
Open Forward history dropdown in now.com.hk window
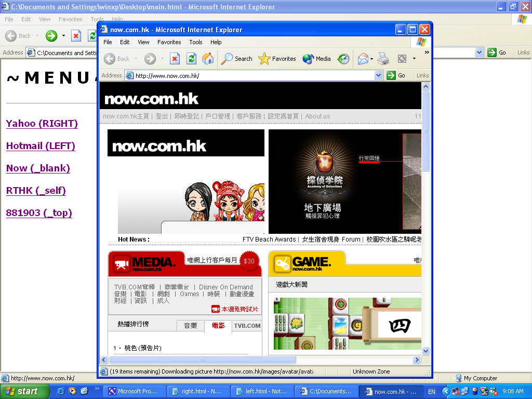(x=162, y=59)
